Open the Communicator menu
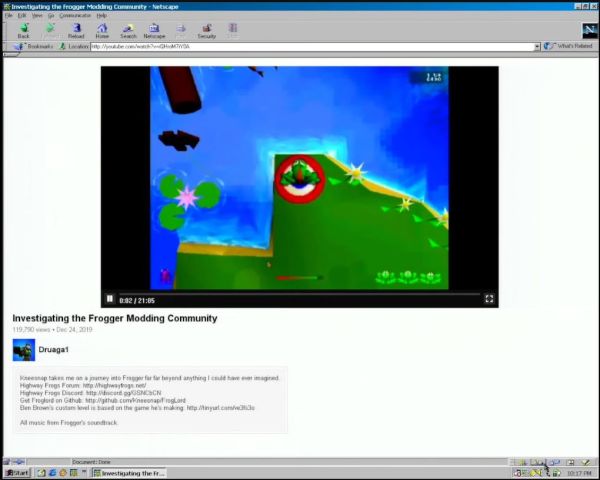This screenshot has height=480, width=600. [x=75, y=16]
